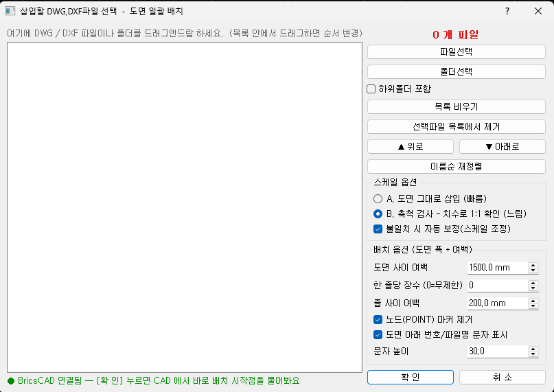This screenshot has height=392, width=554.
Task: Confirm with the 확 인 button
Action: [x=411, y=377]
